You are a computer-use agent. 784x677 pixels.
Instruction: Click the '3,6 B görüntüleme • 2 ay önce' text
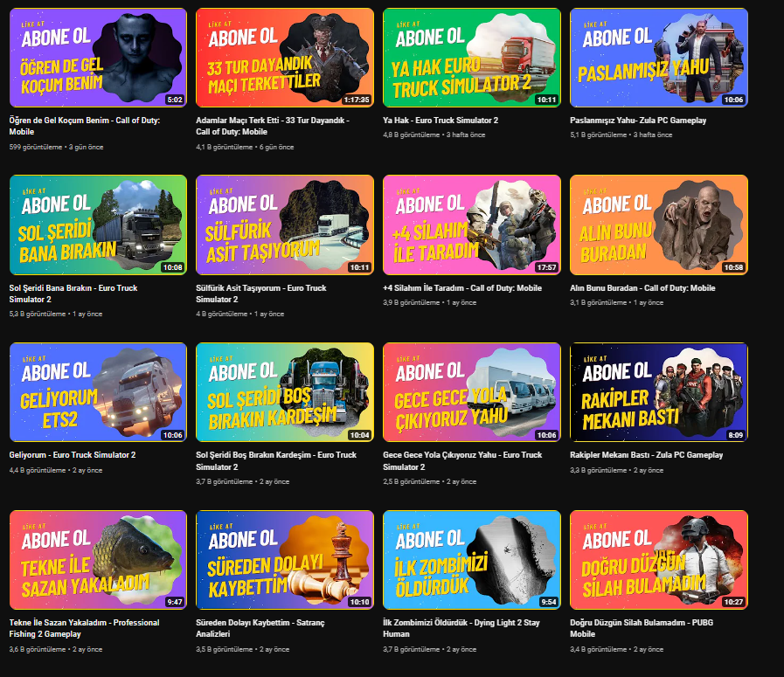pos(55,649)
